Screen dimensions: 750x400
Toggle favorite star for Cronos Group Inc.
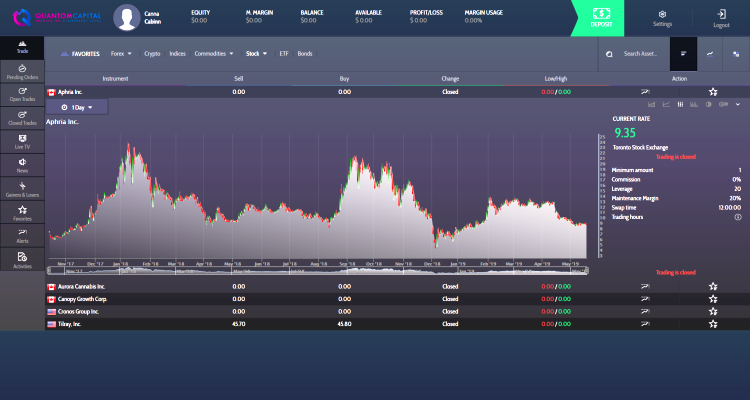(713, 311)
